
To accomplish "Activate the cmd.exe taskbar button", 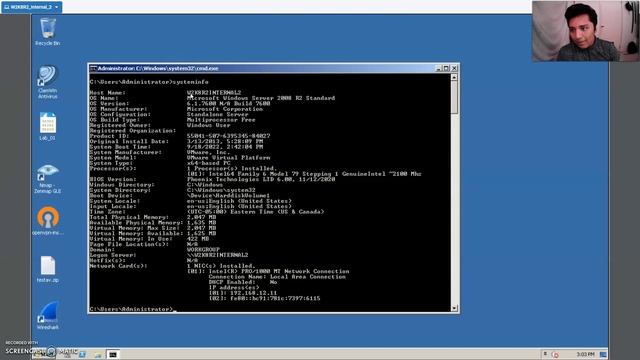I will click(x=113, y=355).
